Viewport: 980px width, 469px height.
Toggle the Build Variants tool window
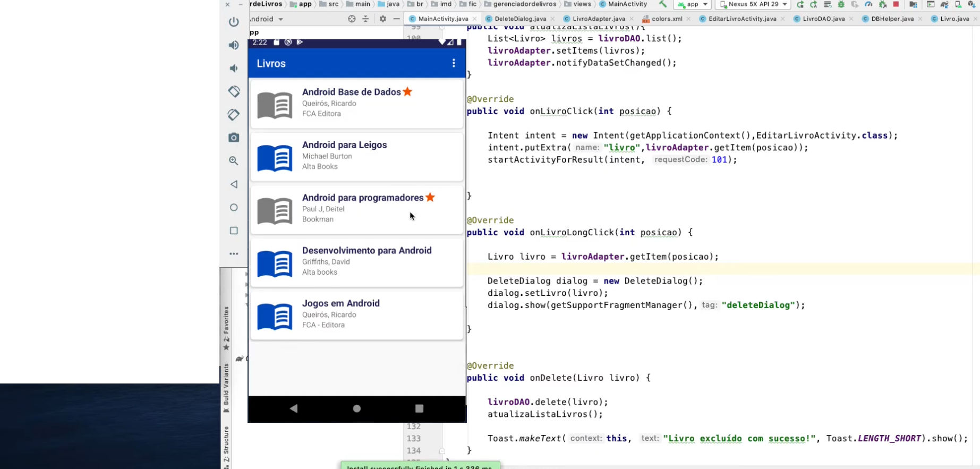pyautogui.click(x=226, y=387)
